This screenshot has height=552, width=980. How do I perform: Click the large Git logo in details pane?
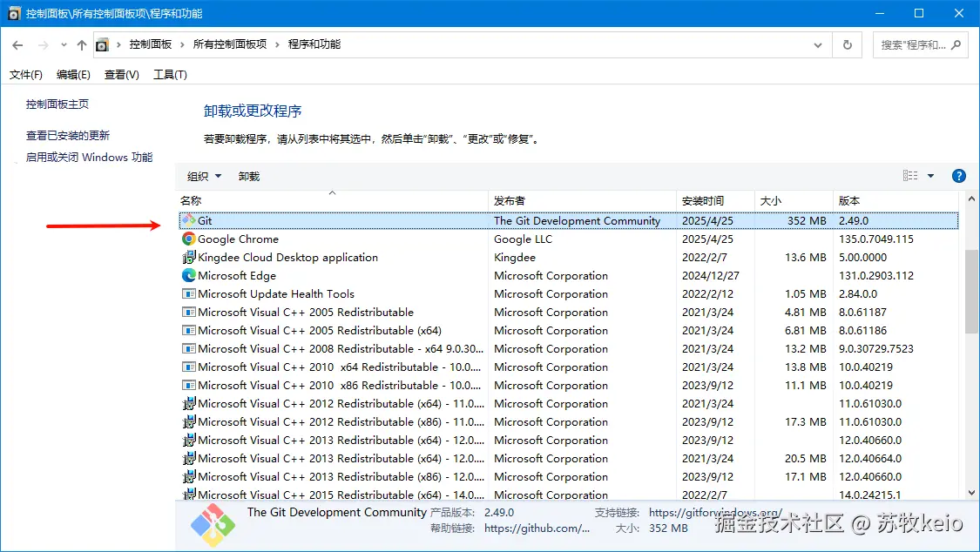point(213,525)
